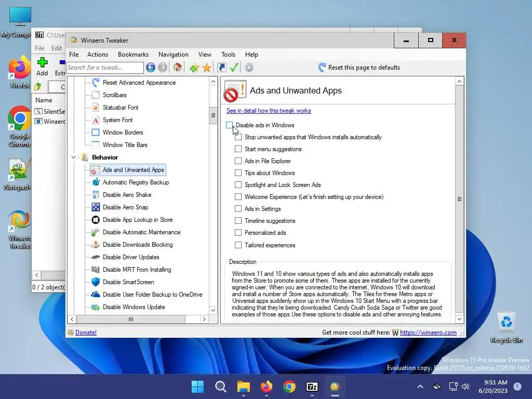This screenshot has width=532, height=399.
Task: Show hidden system tray icons chevron
Action: 420,387
